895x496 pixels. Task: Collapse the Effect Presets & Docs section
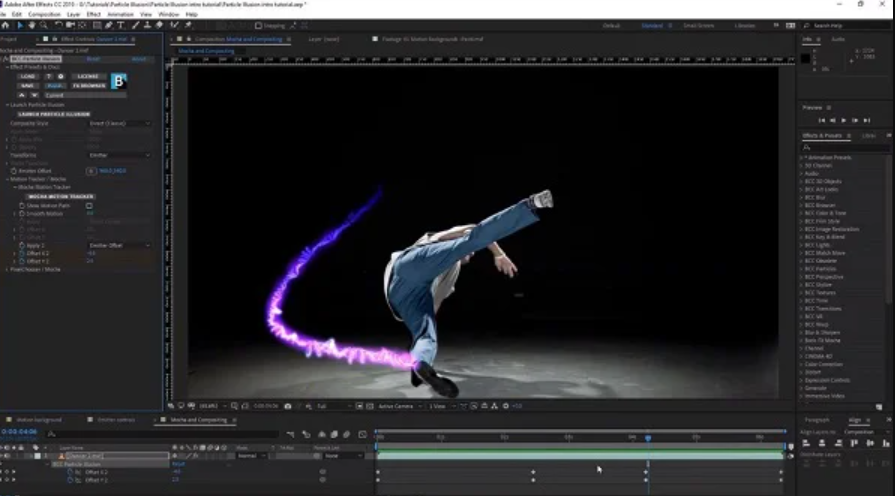click(7, 67)
